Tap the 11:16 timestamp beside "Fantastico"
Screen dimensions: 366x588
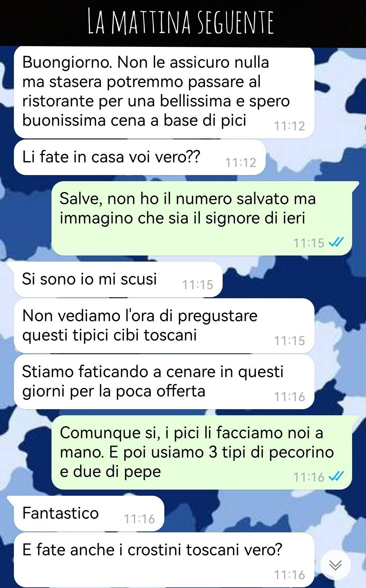coord(139,519)
